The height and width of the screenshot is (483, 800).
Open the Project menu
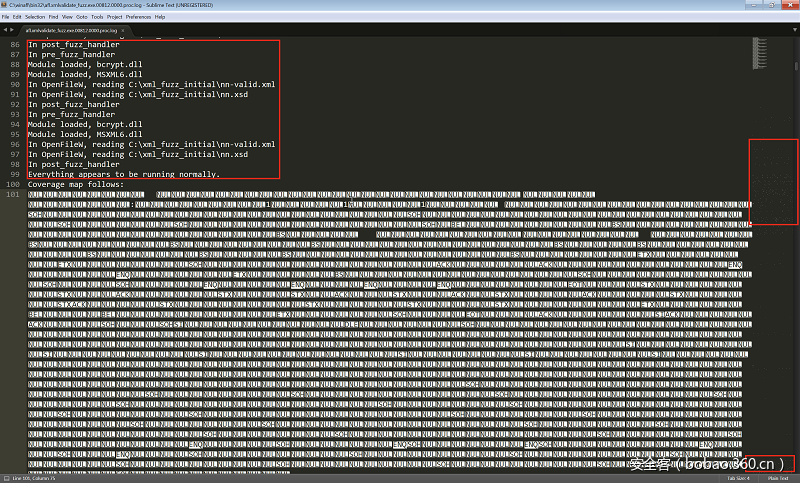point(114,17)
